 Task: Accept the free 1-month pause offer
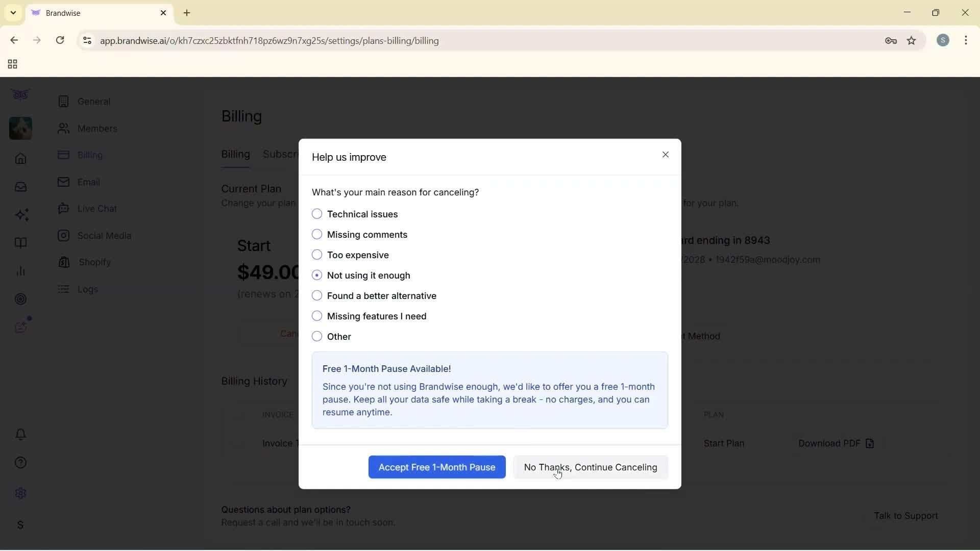tap(436, 467)
